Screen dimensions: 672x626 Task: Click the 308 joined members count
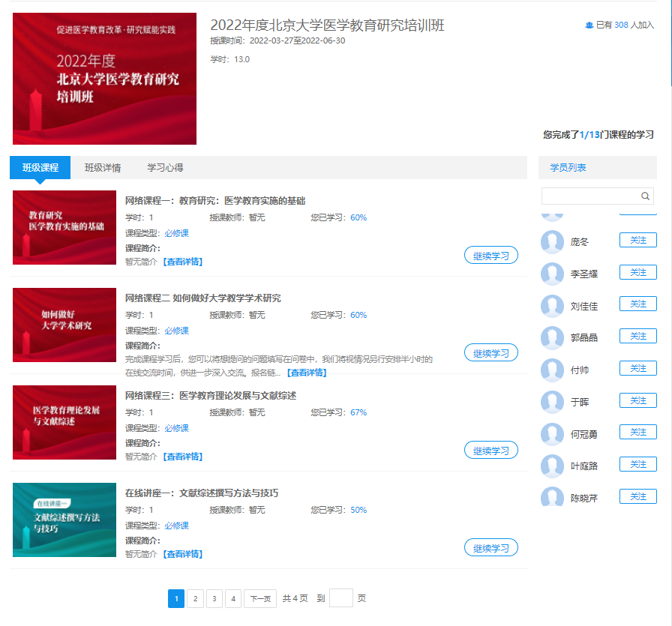pyautogui.click(x=621, y=25)
